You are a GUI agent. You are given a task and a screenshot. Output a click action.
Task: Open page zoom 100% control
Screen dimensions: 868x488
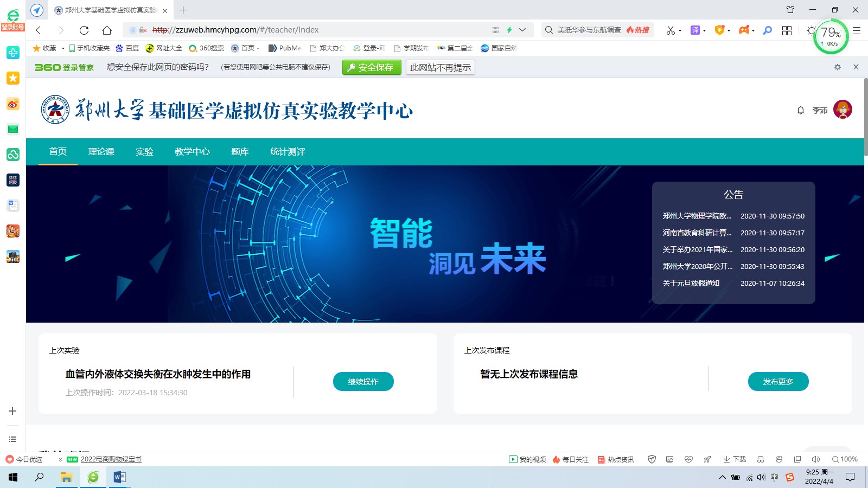[845, 459]
